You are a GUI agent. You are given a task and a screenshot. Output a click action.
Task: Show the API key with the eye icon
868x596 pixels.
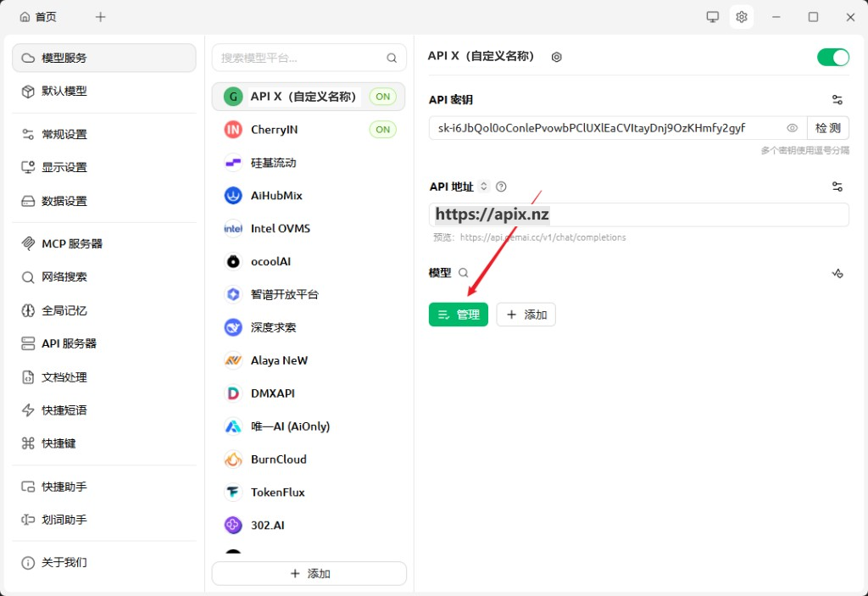[793, 128]
